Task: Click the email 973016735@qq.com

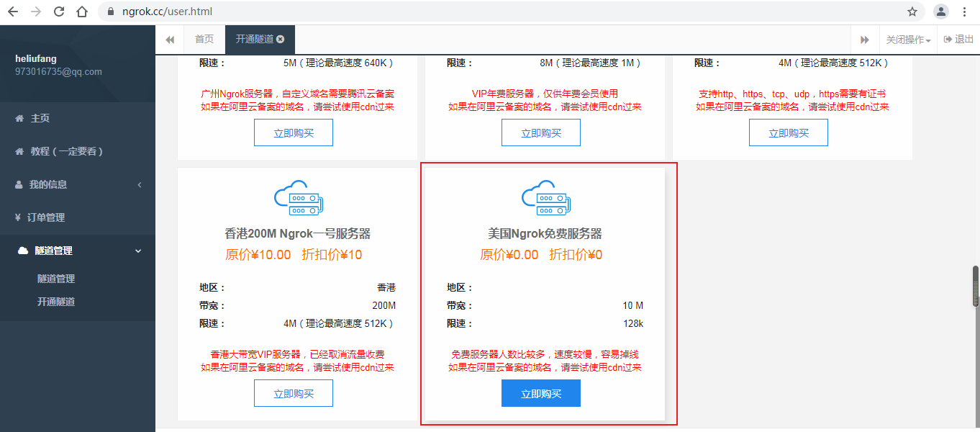Action: (58, 72)
